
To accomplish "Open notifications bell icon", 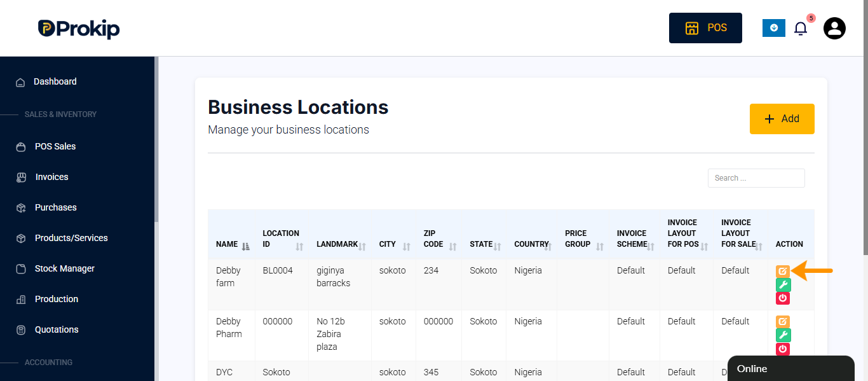I will point(801,28).
